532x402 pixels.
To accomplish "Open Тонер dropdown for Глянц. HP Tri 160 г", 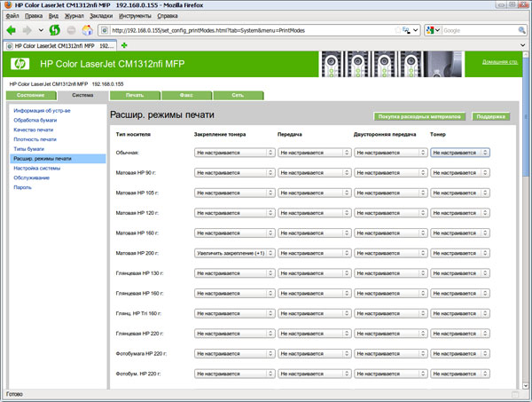I will tap(459, 313).
